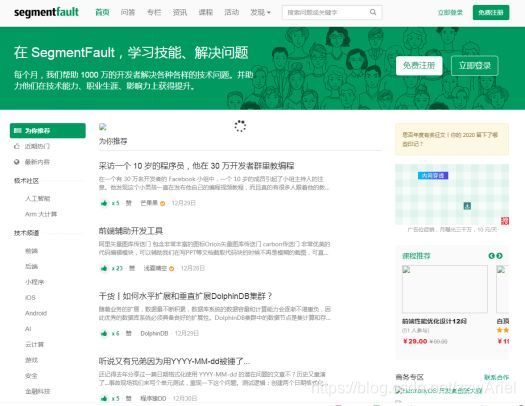Click the 课程推荐 heading
The width and height of the screenshot is (525, 406).
pos(416,256)
